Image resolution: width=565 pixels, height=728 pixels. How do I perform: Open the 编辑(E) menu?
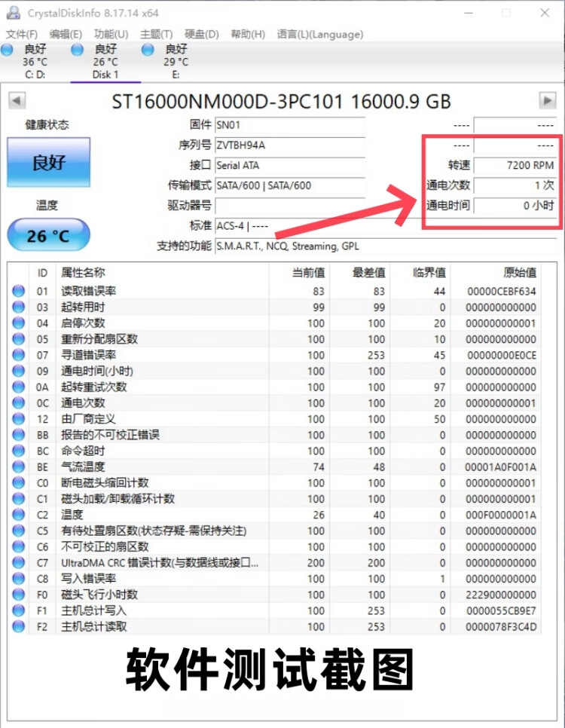(66, 35)
